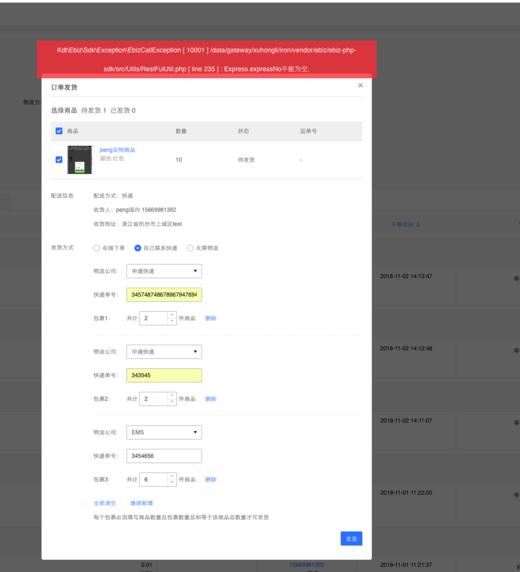520x572 pixels.
Task: Uncheck the peng product row checkbox
Action: pyautogui.click(x=59, y=159)
